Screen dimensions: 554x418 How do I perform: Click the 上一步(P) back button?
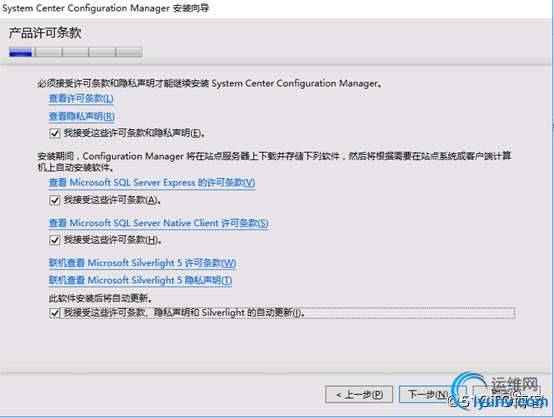click(x=359, y=394)
